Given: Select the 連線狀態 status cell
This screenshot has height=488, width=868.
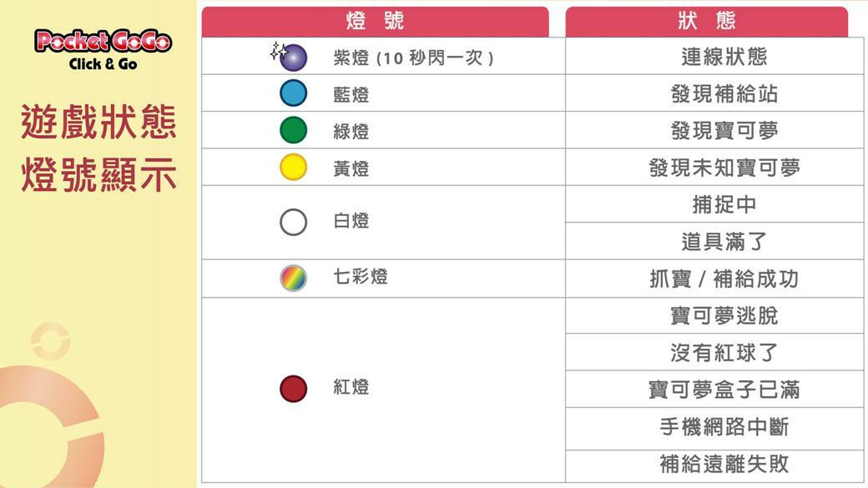Looking at the screenshot, I should click(724, 57).
